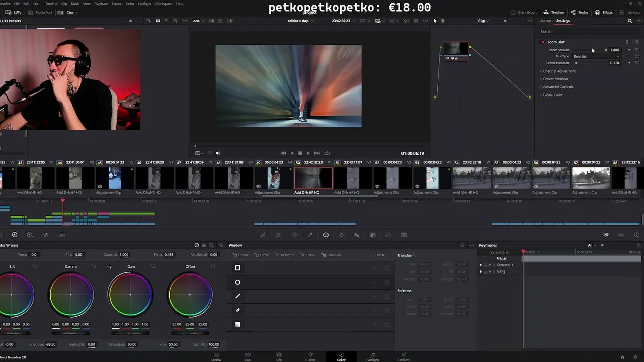Toggle the Nodes panel button
The image size is (644, 362).
[580, 12]
